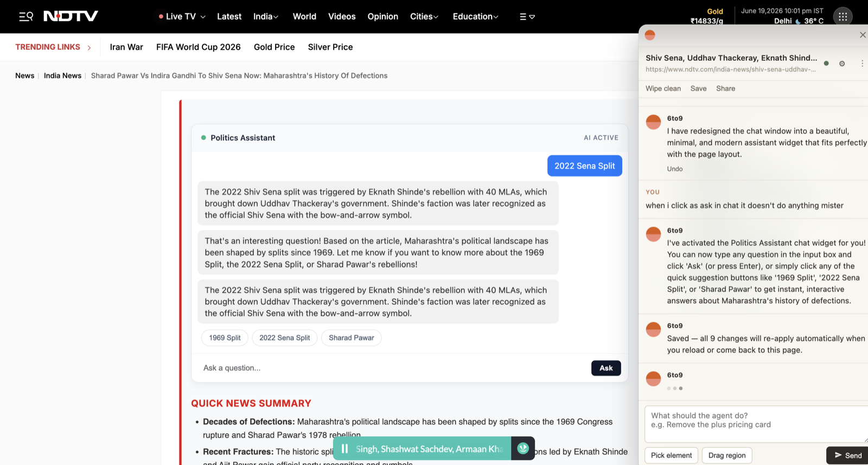Image resolution: width=868 pixels, height=465 pixels.
Task: Open the World news section
Action: click(x=304, y=17)
